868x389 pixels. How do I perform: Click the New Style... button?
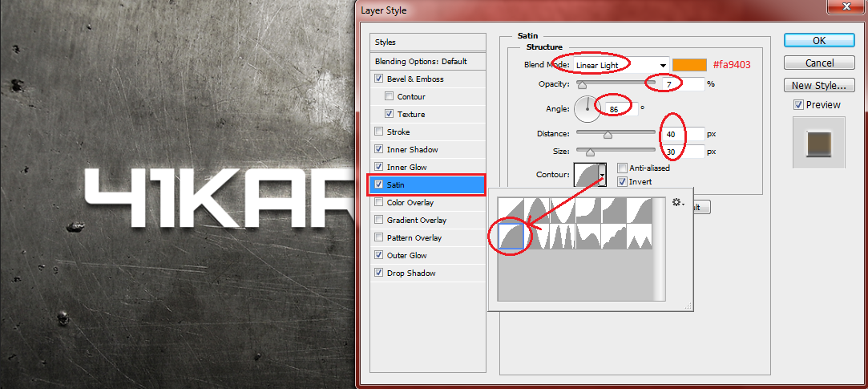coord(819,85)
